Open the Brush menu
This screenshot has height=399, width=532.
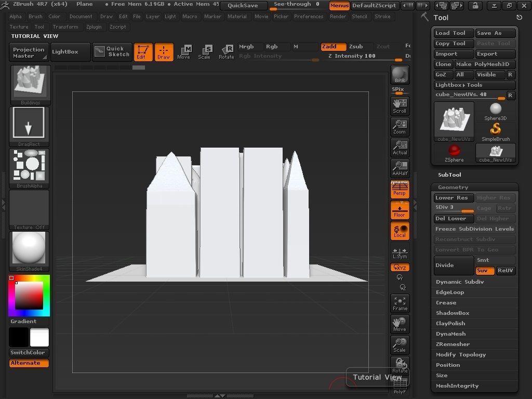click(35, 16)
